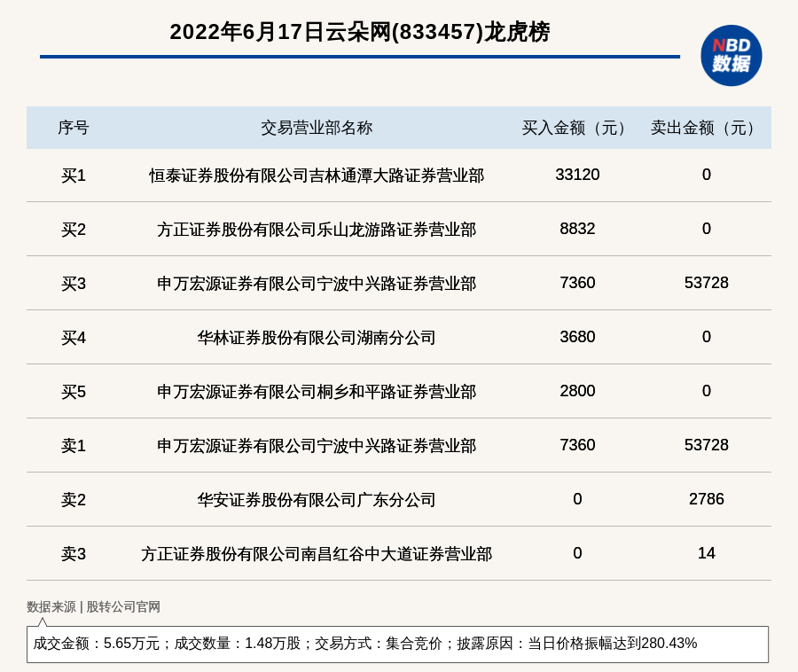Click the 买2 row label
Image resolution: width=798 pixels, height=672 pixels.
coord(74,230)
